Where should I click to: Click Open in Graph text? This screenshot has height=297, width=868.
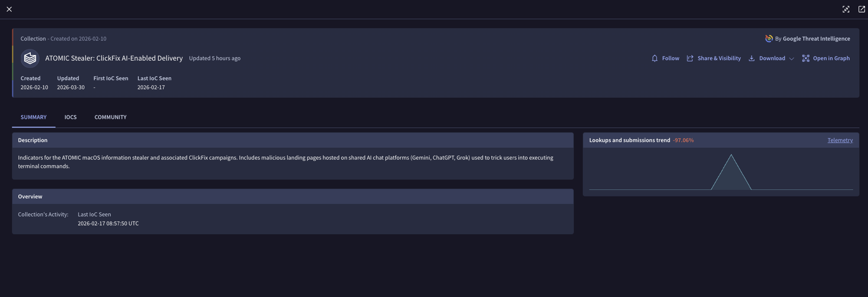831,58
